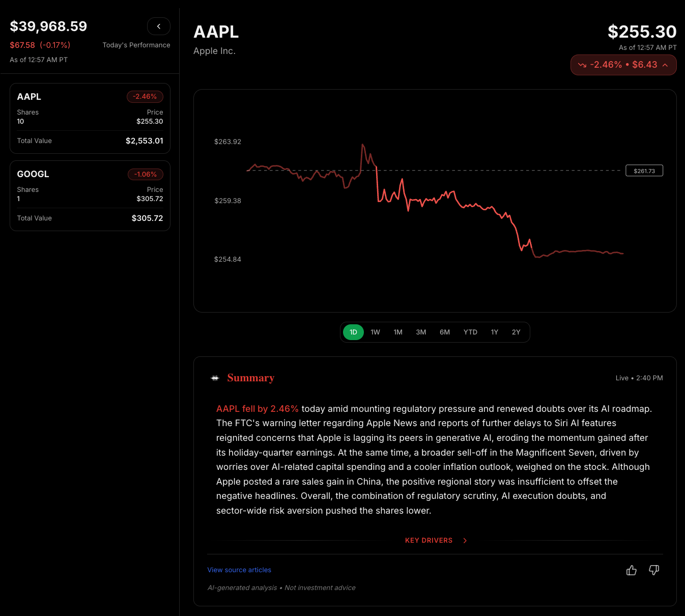Screen dimensions: 685x616
Task: Click the Summary heading
Action: click(250, 378)
